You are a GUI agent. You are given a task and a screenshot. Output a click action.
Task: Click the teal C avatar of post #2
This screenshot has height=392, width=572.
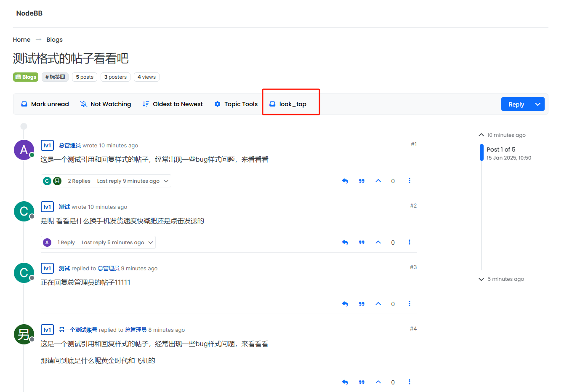coord(24,211)
